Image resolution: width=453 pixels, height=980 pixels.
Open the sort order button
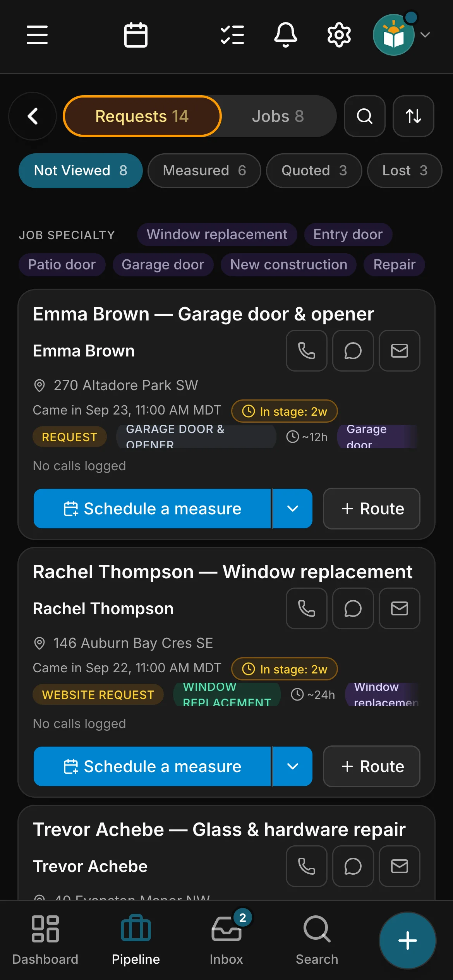[x=414, y=116]
